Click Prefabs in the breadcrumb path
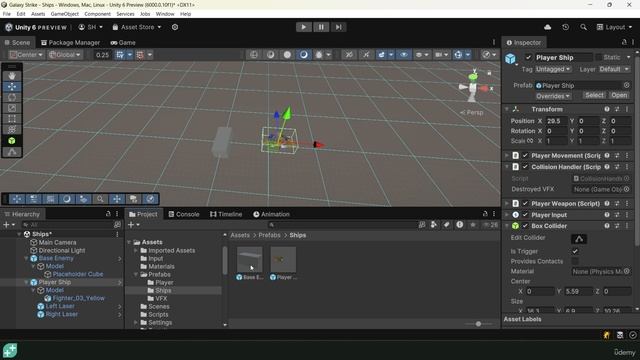Image resolution: width=640 pixels, height=360 pixels. point(269,235)
